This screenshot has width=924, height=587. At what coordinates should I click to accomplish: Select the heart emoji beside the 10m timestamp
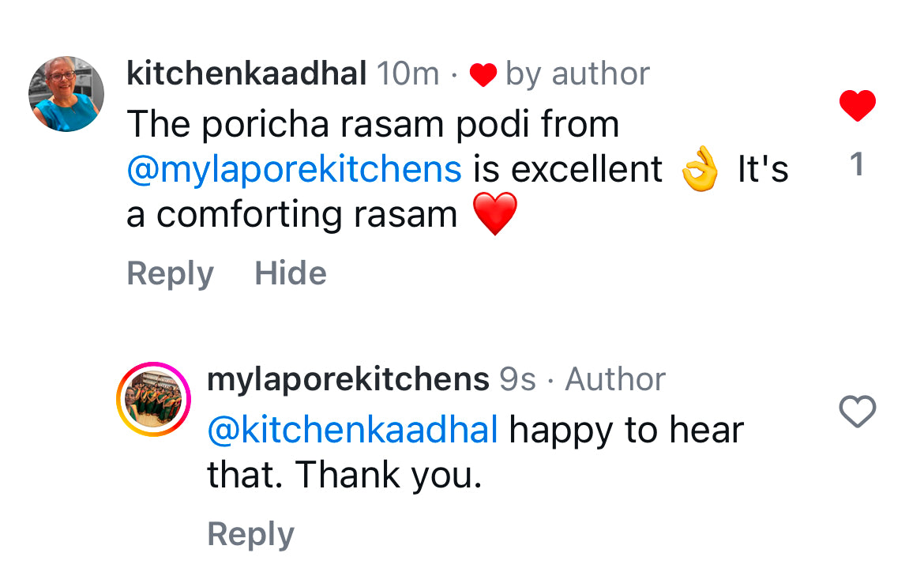point(483,73)
